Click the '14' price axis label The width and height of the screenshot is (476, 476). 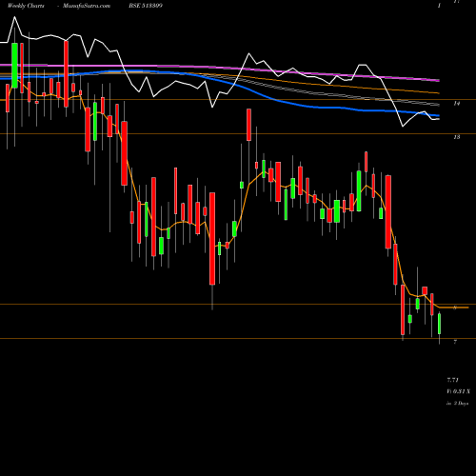tap(457, 103)
